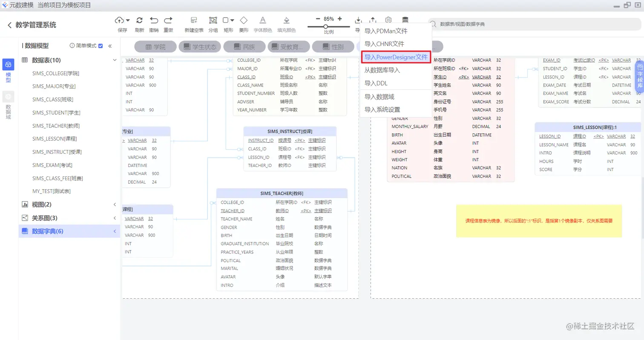Click the SIMS_LESSON[课程]:1 table header in diagram
This screenshot has width=644, height=340.
click(x=588, y=127)
